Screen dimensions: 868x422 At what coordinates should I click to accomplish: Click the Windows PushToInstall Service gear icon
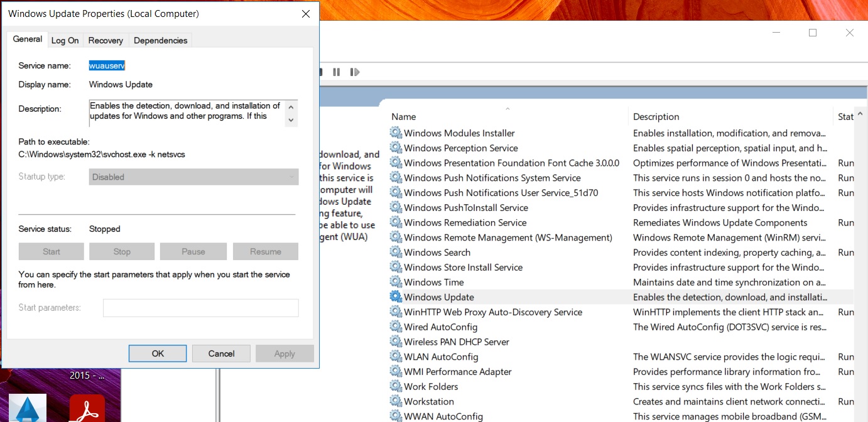pyautogui.click(x=396, y=208)
